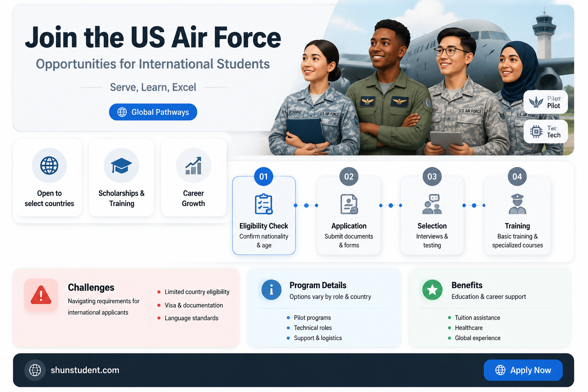588x392 pixels.
Task: Select the Pilot badge with wings icon
Action: (x=546, y=102)
